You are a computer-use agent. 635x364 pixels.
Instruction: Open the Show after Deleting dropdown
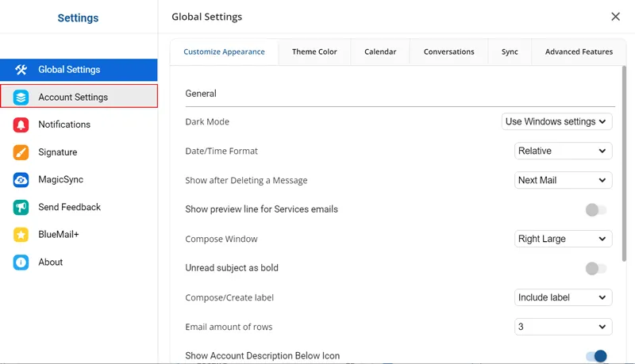[x=563, y=180]
